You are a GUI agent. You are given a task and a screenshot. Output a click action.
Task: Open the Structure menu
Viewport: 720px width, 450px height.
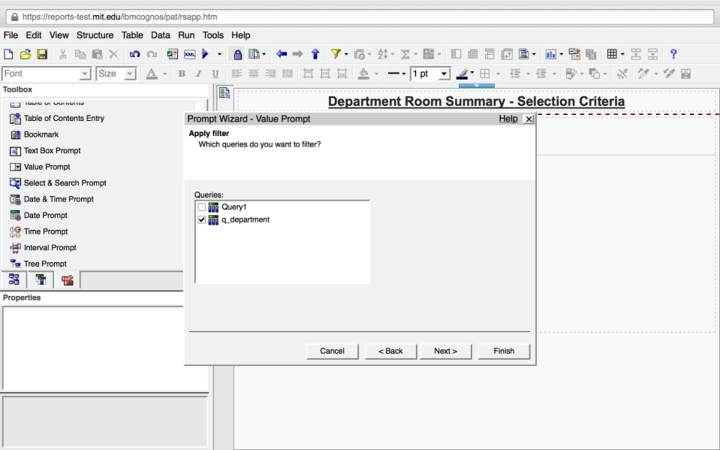[95, 35]
